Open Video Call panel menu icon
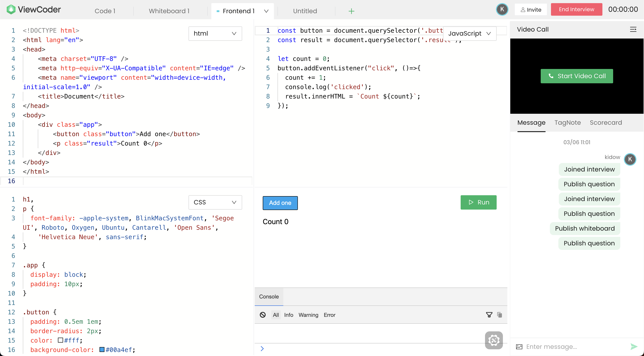 pyautogui.click(x=633, y=30)
